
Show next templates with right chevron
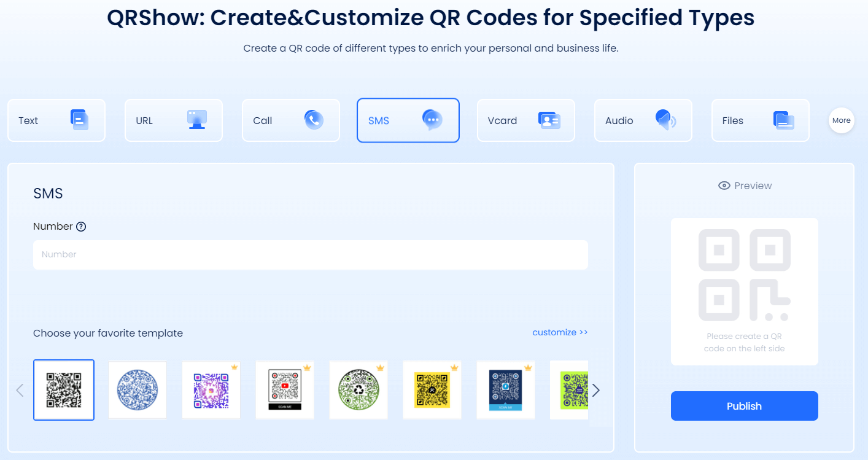click(595, 390)
